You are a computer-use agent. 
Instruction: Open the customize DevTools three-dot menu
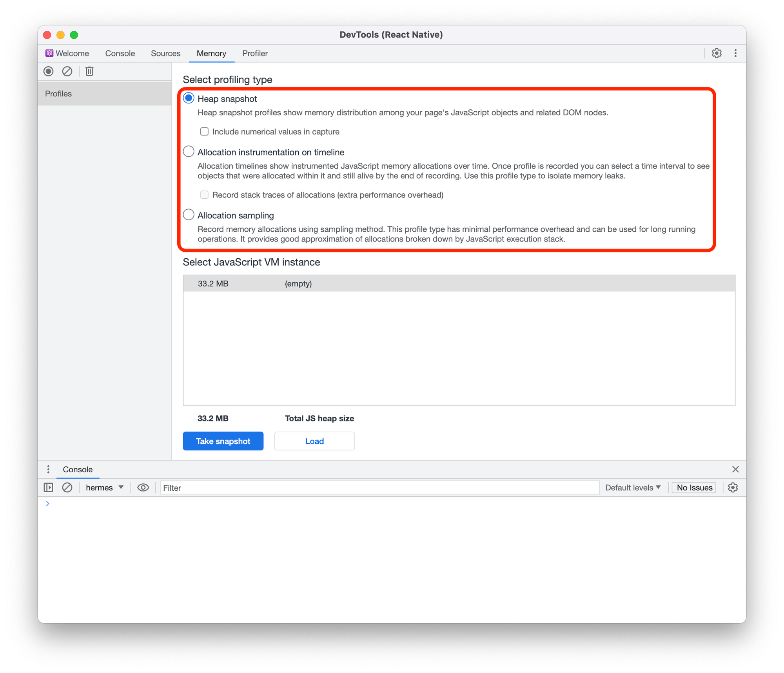(735, 53)
